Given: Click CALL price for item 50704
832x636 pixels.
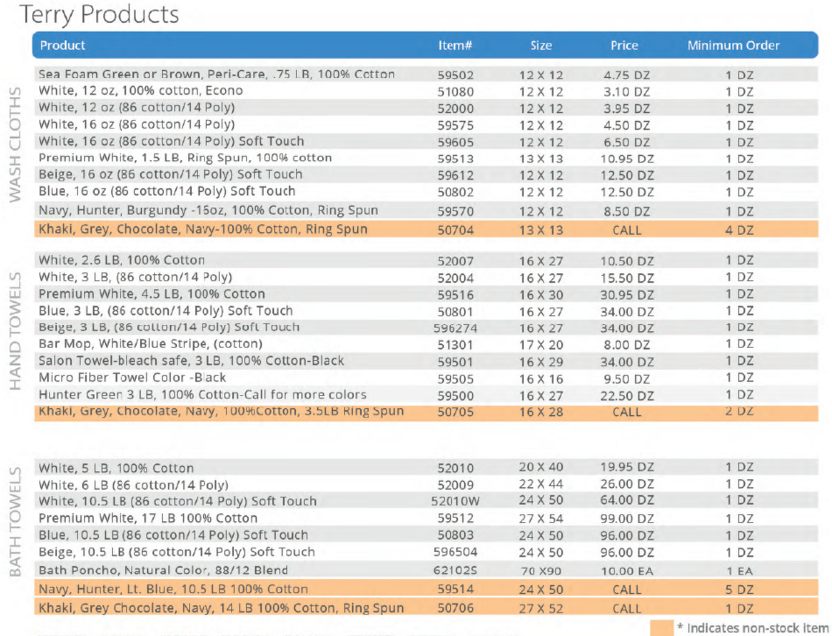Looking at the screenshot, I should pos(627,229).
